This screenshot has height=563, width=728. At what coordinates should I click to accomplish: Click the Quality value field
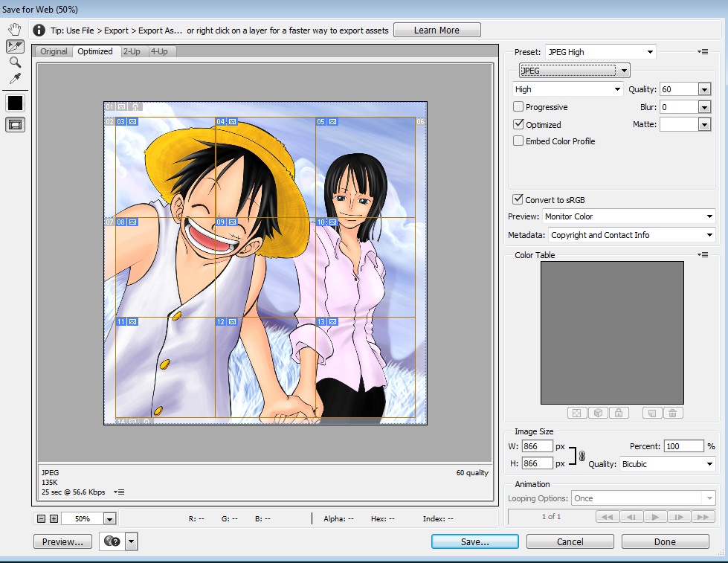(x=679, y=89)
